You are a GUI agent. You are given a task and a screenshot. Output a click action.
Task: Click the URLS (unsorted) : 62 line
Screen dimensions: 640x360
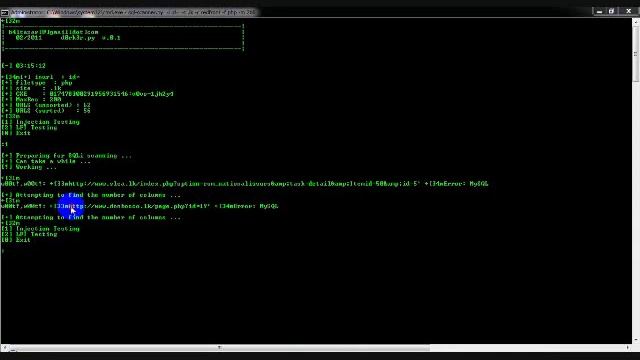click(x=46, y=105)
